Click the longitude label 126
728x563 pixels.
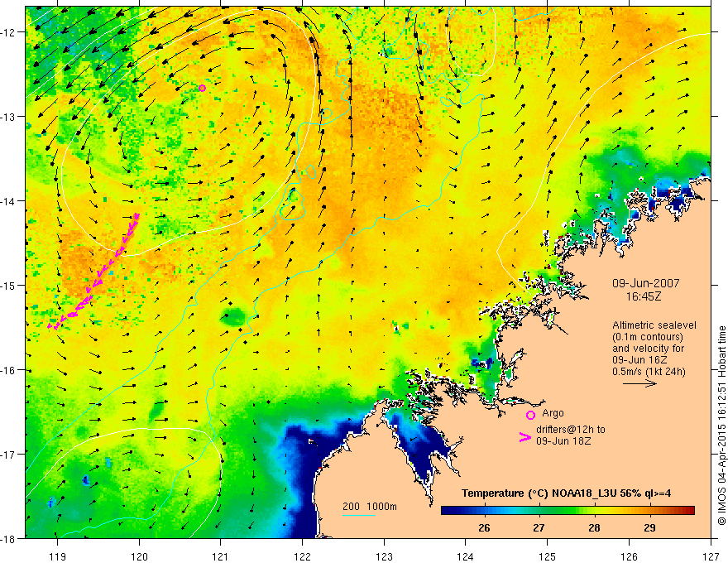point(629,556)
